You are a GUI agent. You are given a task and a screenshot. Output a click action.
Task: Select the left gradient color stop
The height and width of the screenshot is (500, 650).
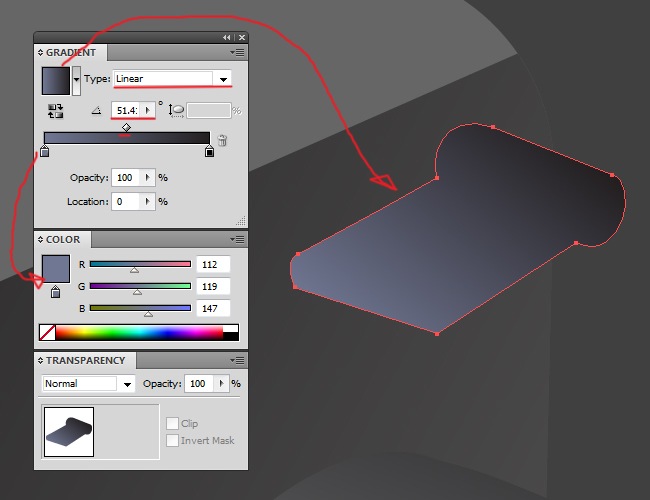click(44, 151)
